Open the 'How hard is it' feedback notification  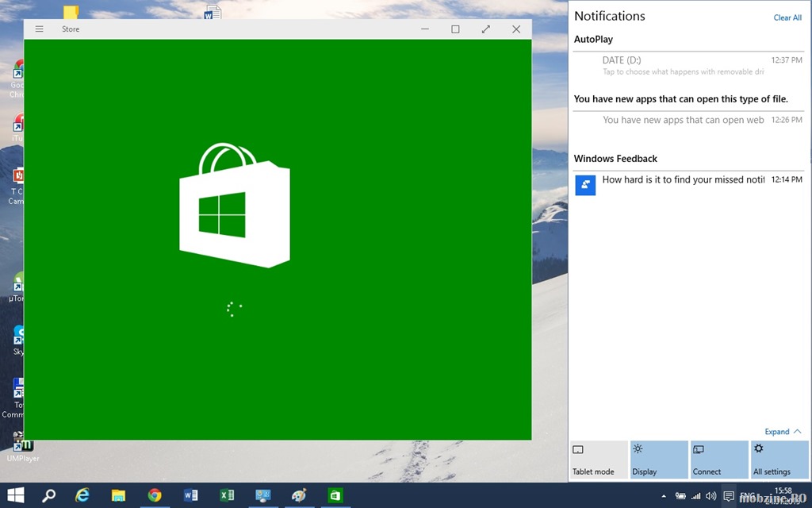pos(689,184)
